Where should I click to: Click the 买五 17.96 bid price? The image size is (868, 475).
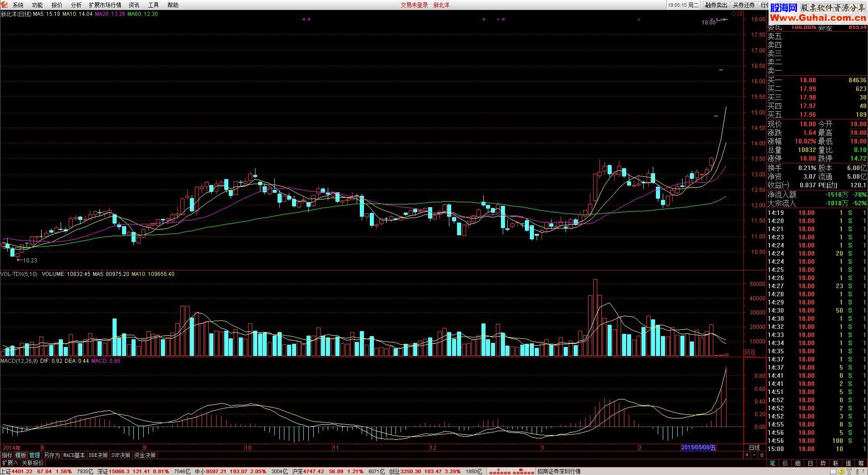(x=807, y=114)
